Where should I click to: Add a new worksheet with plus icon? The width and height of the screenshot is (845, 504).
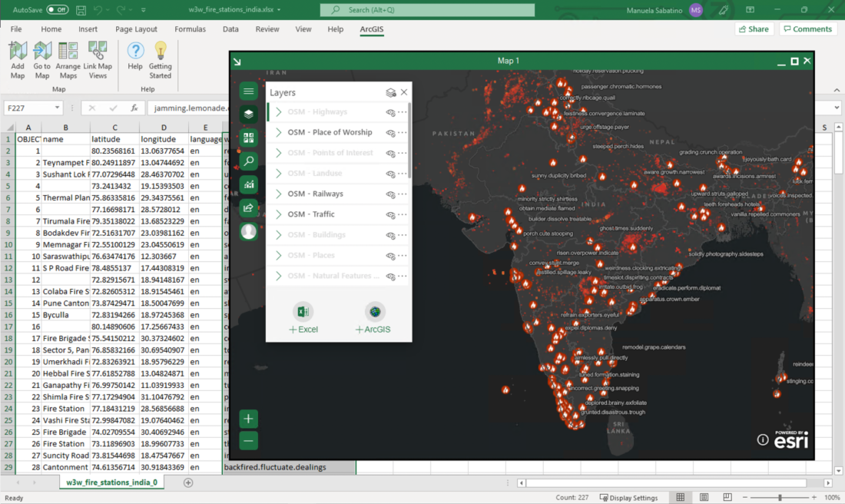(188, 482)
